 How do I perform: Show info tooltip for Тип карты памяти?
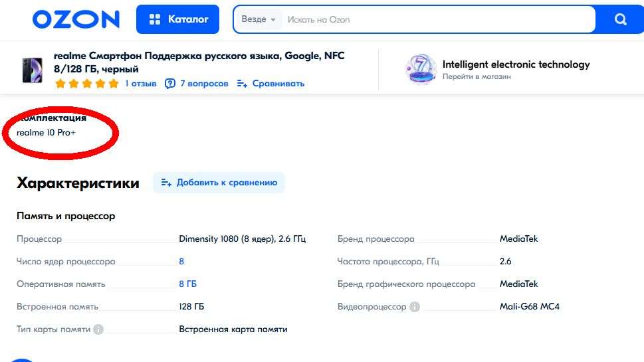98,329
